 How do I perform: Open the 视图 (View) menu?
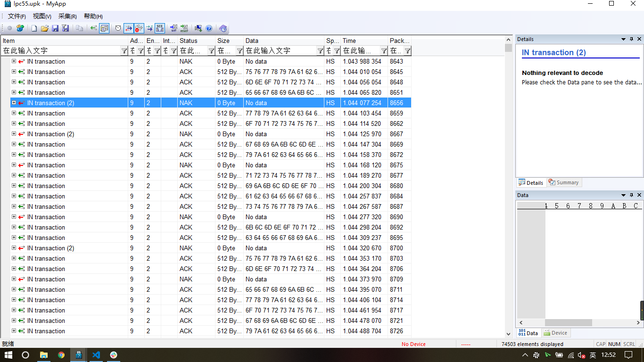click(42, 16)
